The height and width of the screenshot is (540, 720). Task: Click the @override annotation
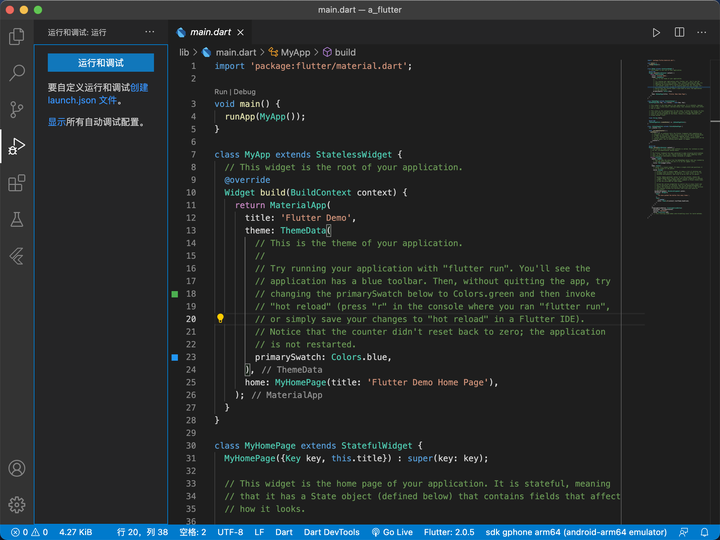click(x=247, y=180)
